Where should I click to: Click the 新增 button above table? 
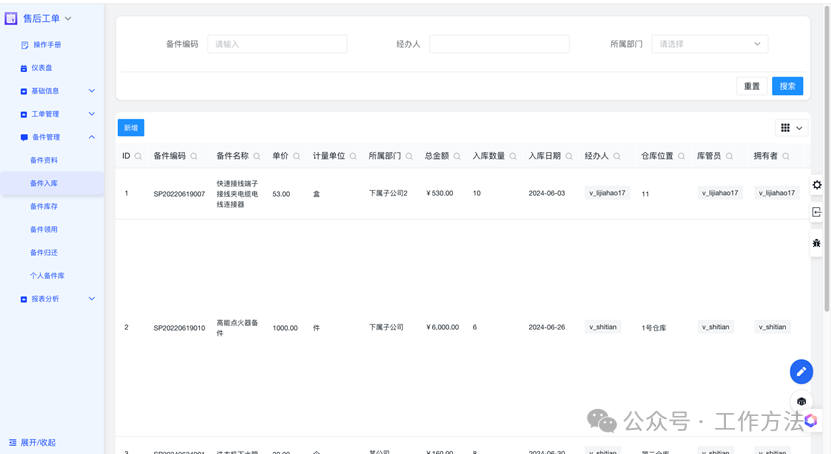coord(131,128)
